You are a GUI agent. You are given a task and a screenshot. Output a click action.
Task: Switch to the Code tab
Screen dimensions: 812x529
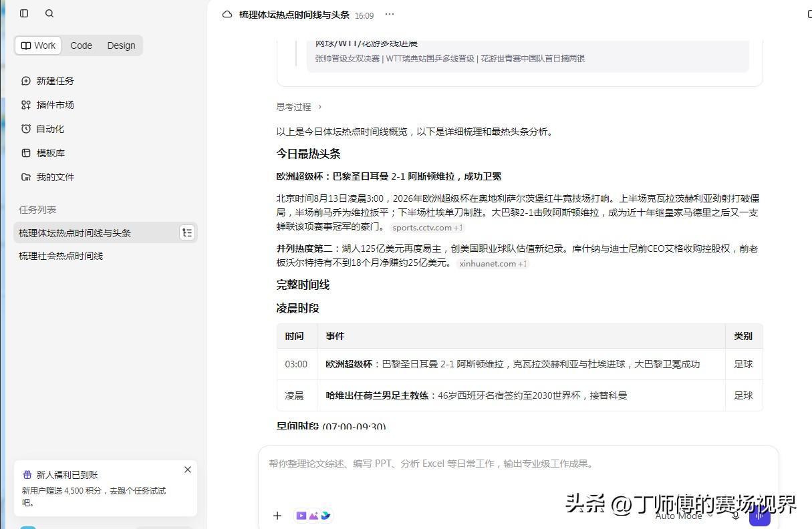click(81, 45)
